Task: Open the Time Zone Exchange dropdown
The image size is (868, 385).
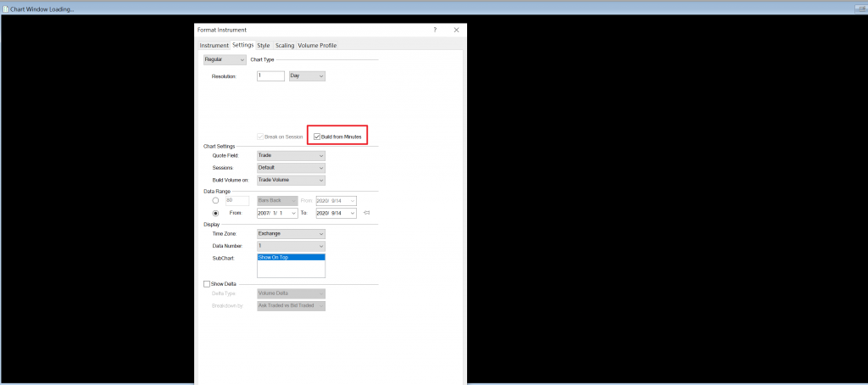Action: [291, 233]
